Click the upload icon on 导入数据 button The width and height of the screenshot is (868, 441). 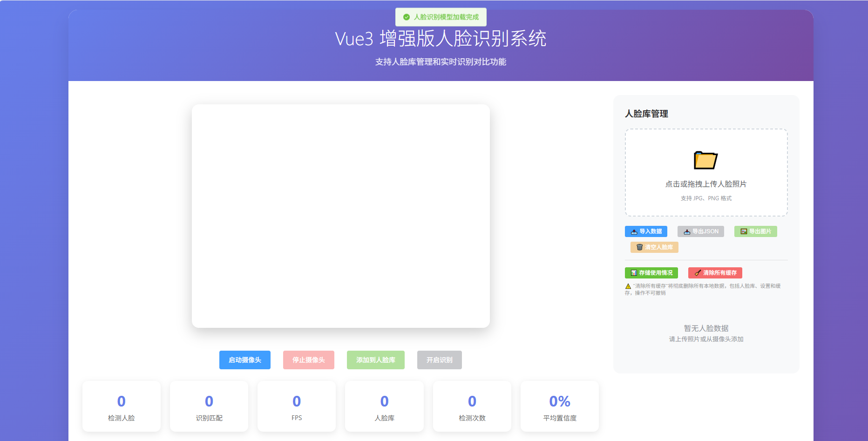[634, 232]
